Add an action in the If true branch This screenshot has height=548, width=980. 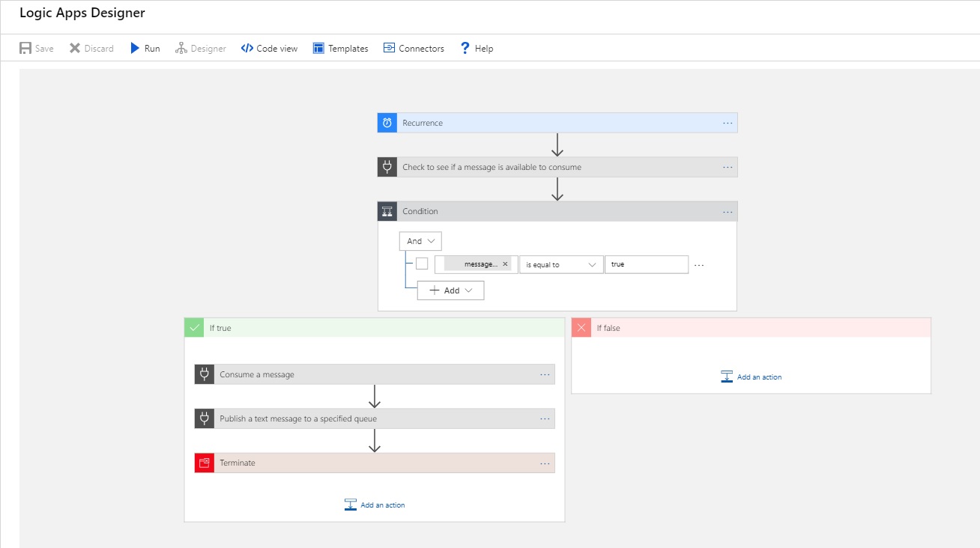click(x=375, y=505)
